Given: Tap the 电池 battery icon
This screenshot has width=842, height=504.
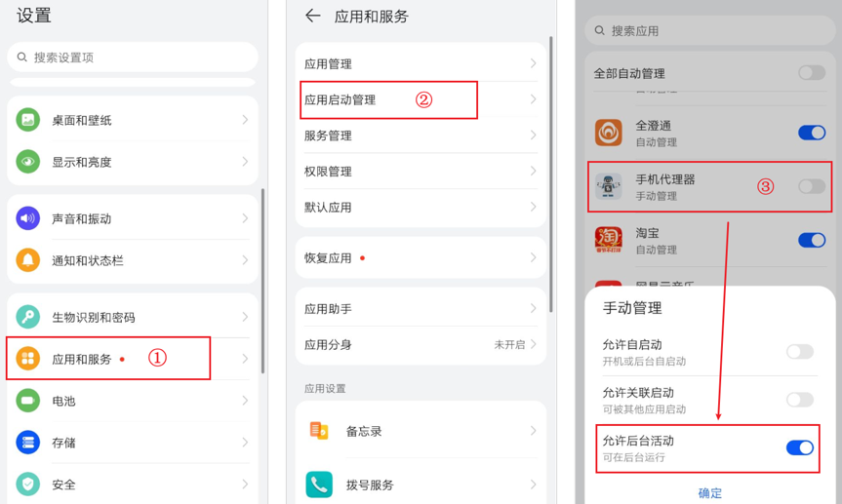Looking at the screenshot, I should pos(28,401).
